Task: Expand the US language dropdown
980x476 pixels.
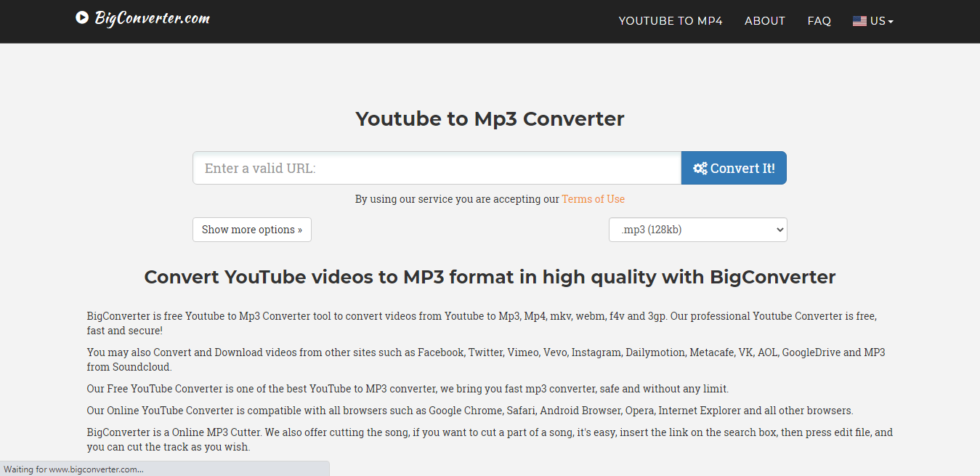Action: (873, 21)
